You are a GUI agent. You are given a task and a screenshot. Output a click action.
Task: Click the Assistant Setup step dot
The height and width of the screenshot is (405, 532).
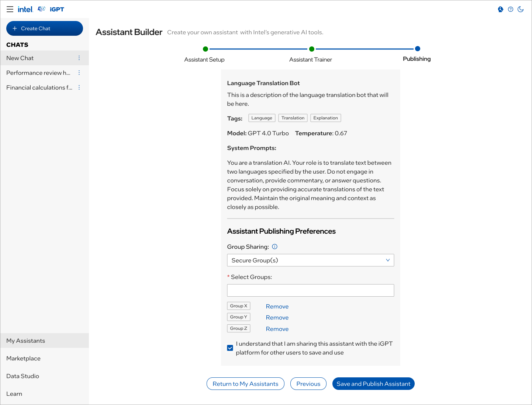205,49
